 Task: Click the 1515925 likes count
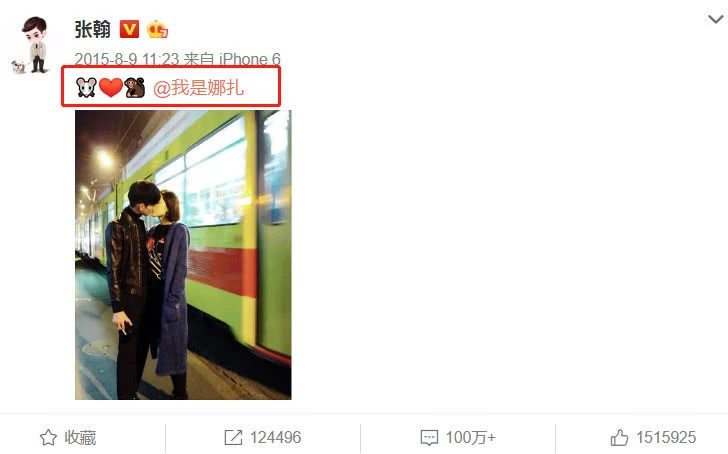tap(666, 437)
